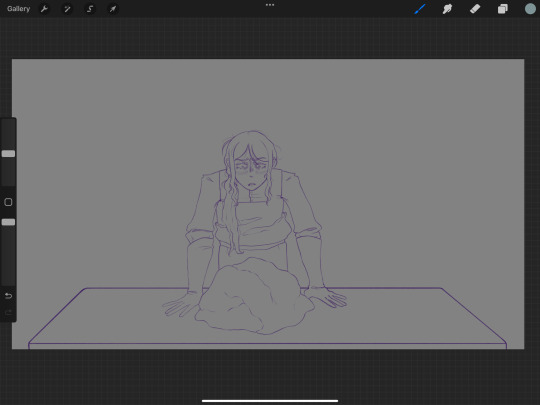Tap the square Modify button in sidebar
This screenshot has height=405, width=540.
pos(8,202)
